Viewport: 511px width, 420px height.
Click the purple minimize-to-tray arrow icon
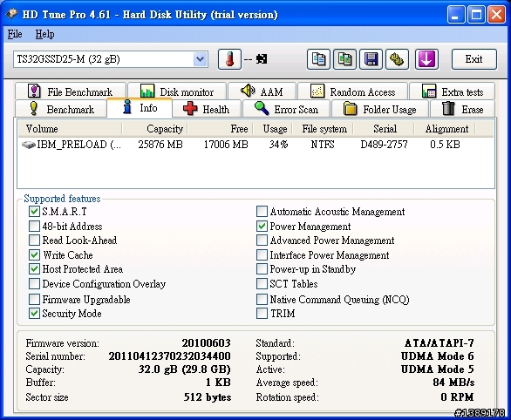426,59
